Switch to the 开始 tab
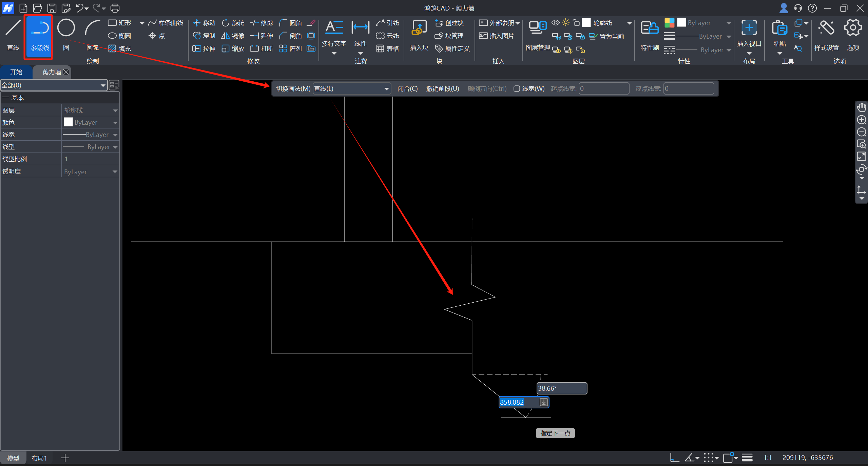 [x=16, y=72]
